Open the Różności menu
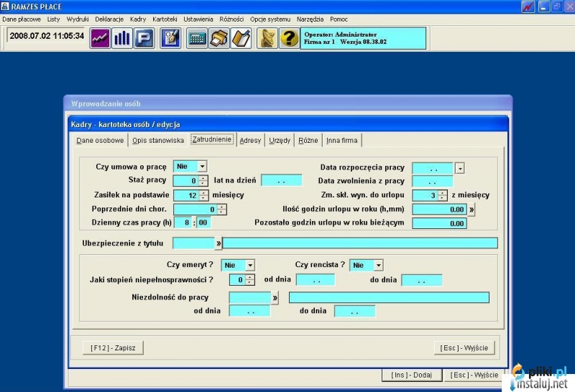 [x=231, y=19]
